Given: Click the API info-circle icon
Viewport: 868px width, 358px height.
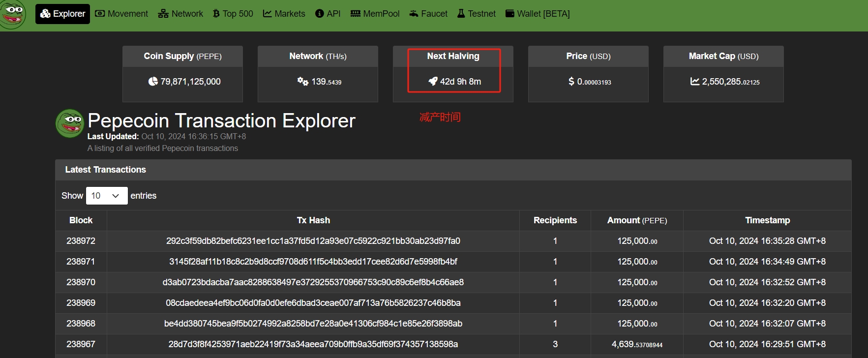Looking at the screenshot, I should [320, 14].
